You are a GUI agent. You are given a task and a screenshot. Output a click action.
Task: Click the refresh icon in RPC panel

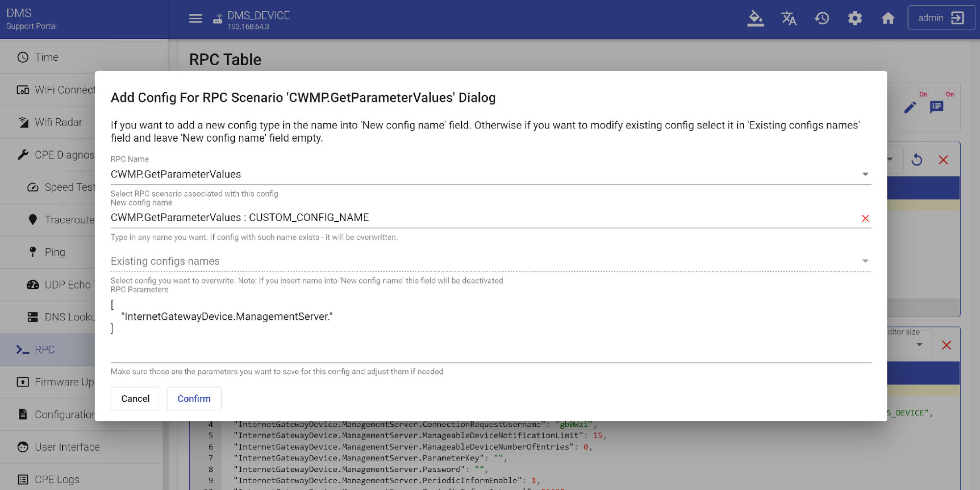pos(917,160)
